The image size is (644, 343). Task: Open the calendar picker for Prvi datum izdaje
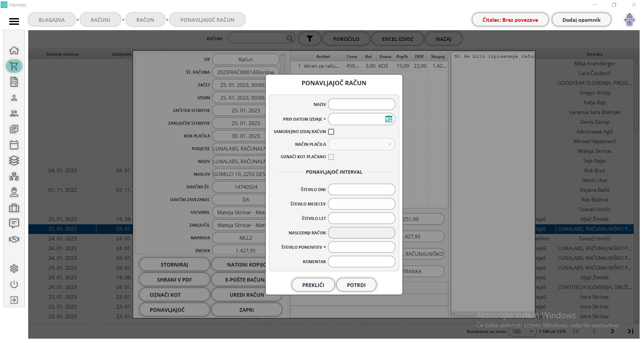389,119
